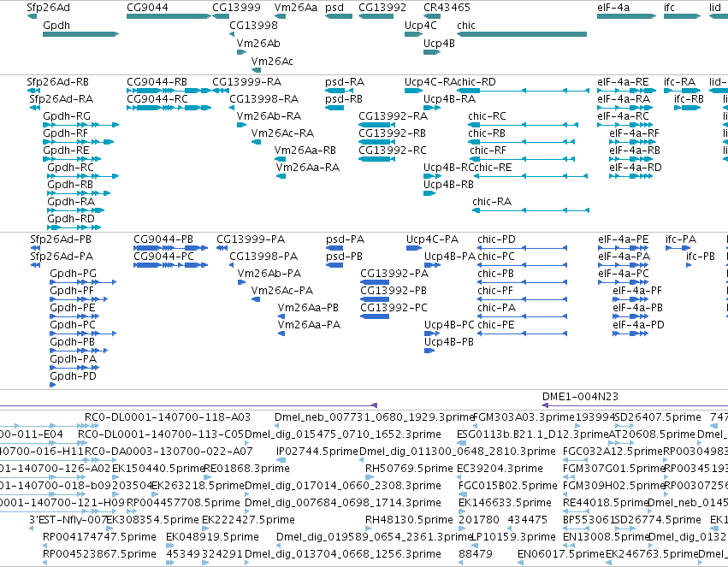Viewport: 728px width, 567px height.
Task: Select the chic gene feature bar
Action: 522,34
